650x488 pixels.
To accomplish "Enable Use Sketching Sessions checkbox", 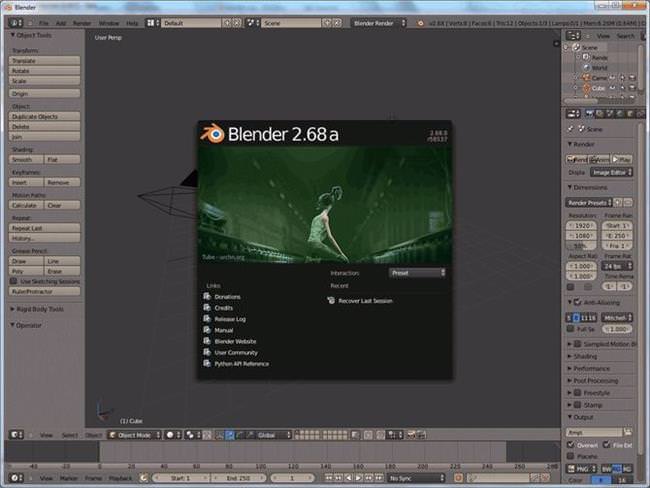I will pos(13,281).
